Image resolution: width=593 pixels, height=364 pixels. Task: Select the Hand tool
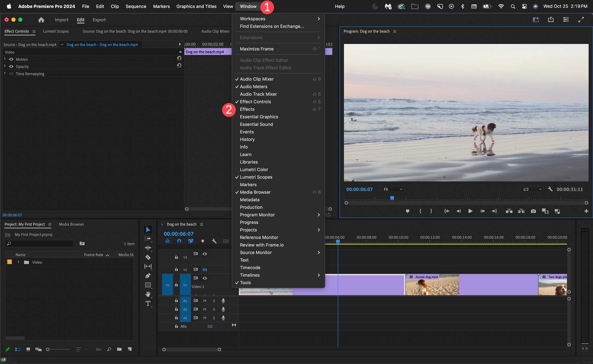(x=148, y=294)
